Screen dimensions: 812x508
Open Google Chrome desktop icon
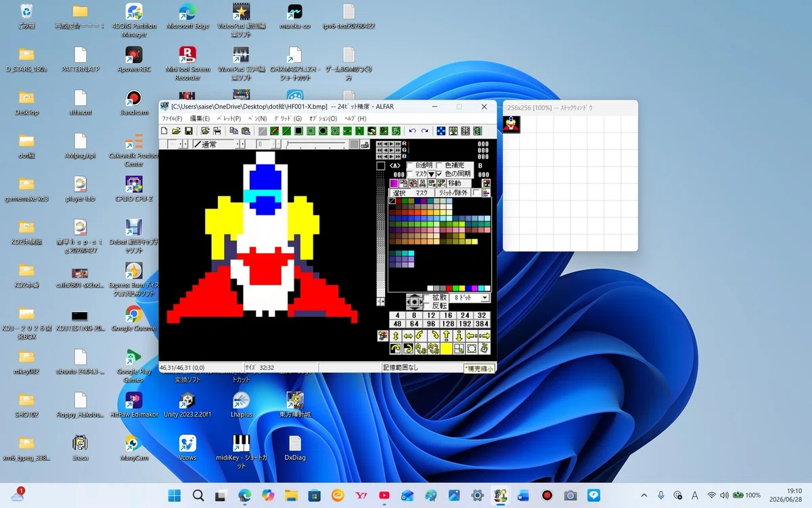coord(133,319)
